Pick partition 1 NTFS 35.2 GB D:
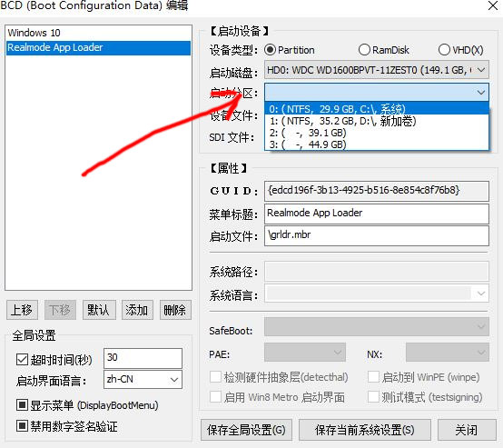 click(377, 121)
